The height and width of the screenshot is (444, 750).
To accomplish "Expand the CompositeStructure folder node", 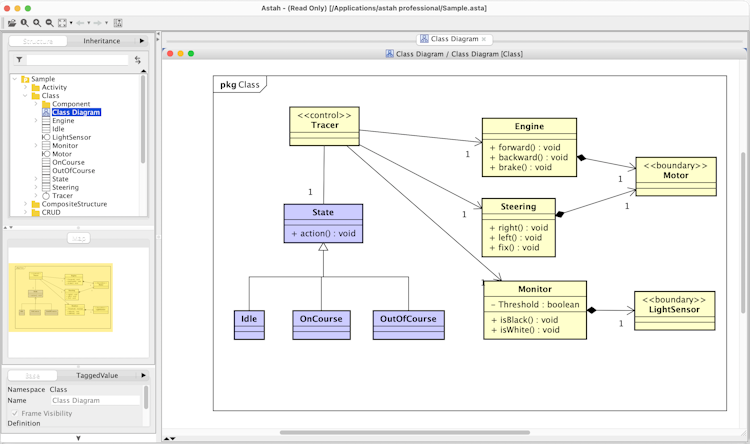I will click(25, 204).
